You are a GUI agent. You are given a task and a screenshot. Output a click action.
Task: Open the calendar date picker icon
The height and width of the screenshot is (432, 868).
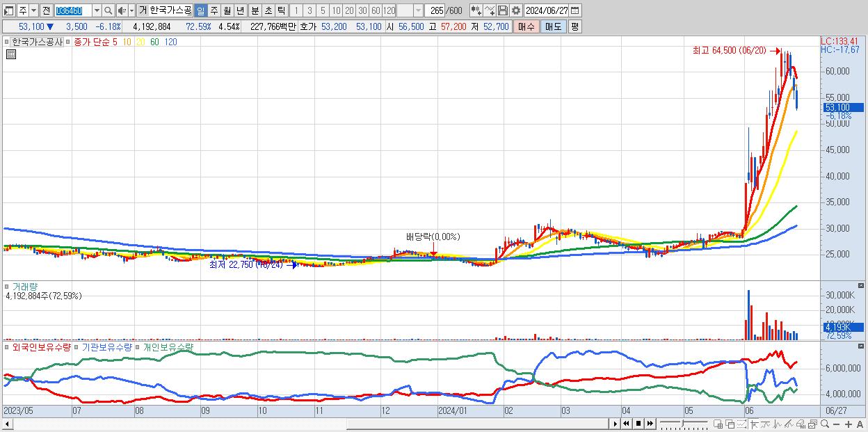575,10
